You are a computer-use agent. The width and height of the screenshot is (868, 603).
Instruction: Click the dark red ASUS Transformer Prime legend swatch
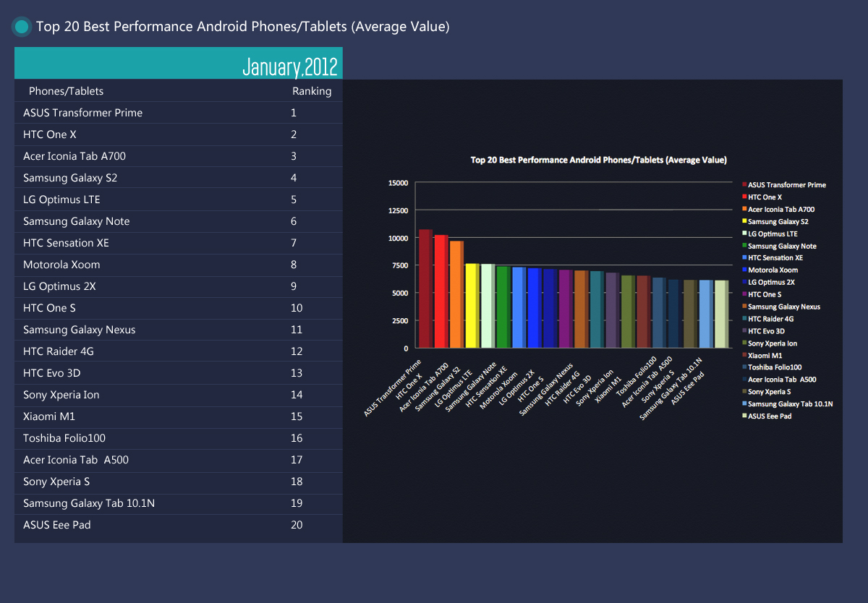tap(744, 184)
